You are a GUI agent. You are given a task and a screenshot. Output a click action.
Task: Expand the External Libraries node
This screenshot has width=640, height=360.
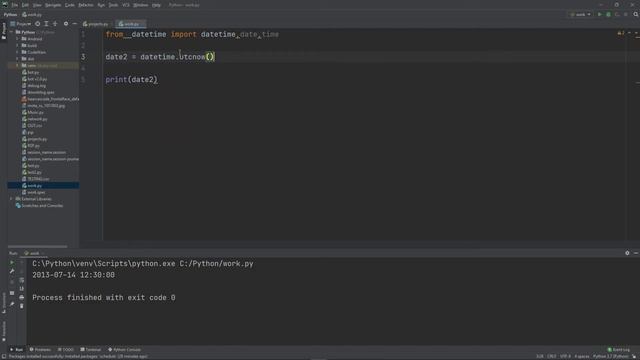click(11, 199)
